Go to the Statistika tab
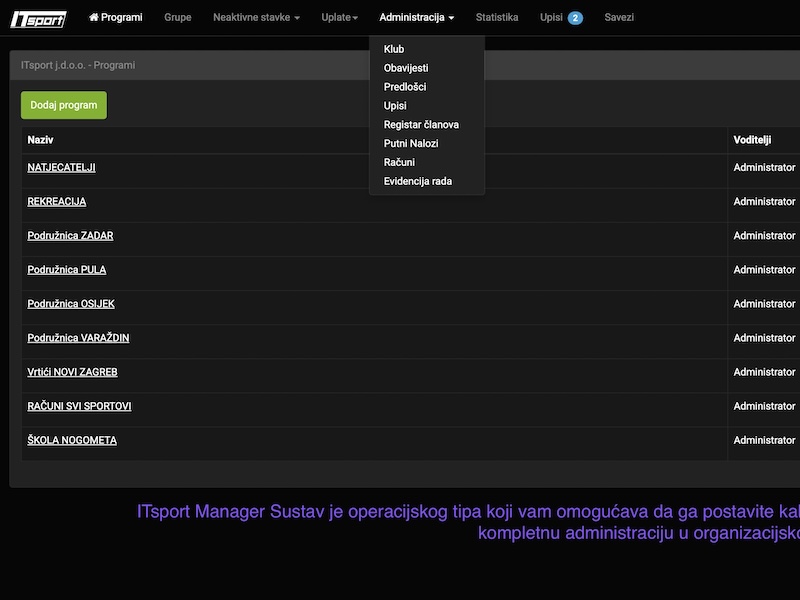Viewport: 800px width, 600px height. (x=497, y=17)
